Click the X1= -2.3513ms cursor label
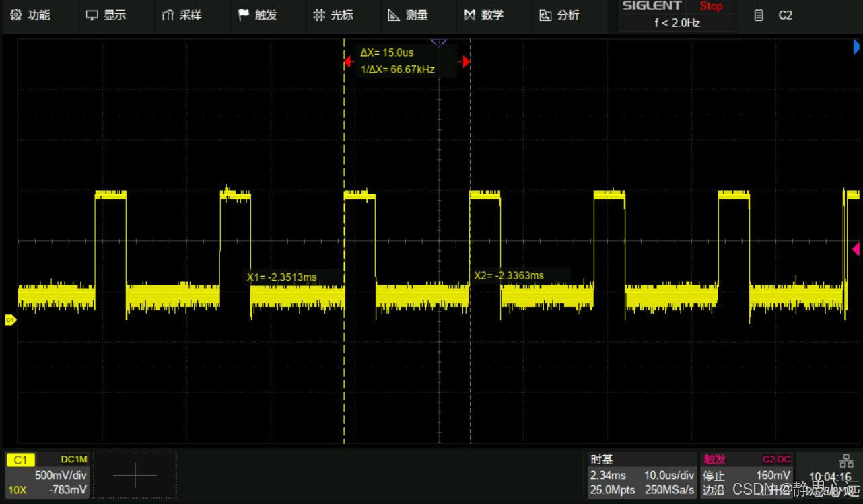The height and width of the screenshot is (504, 863). pos(281,277)
